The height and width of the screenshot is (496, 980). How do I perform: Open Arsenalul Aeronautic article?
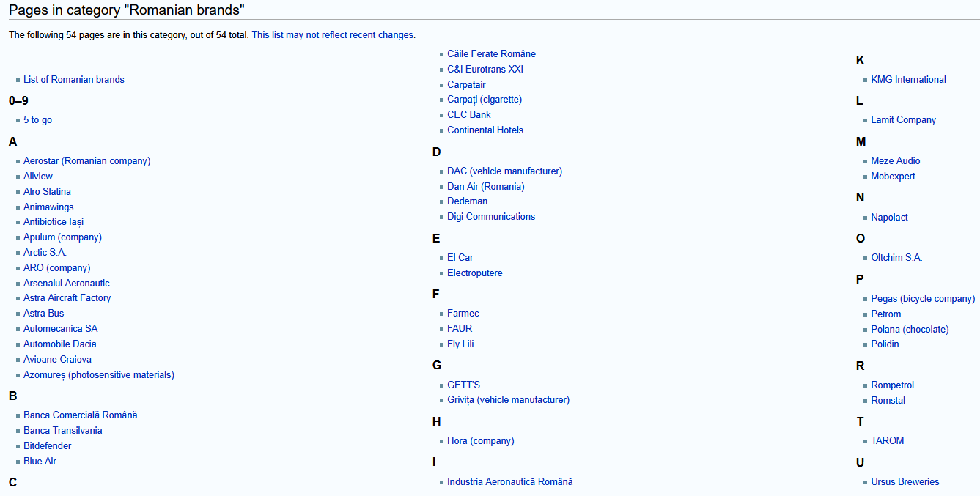(67, 283)
